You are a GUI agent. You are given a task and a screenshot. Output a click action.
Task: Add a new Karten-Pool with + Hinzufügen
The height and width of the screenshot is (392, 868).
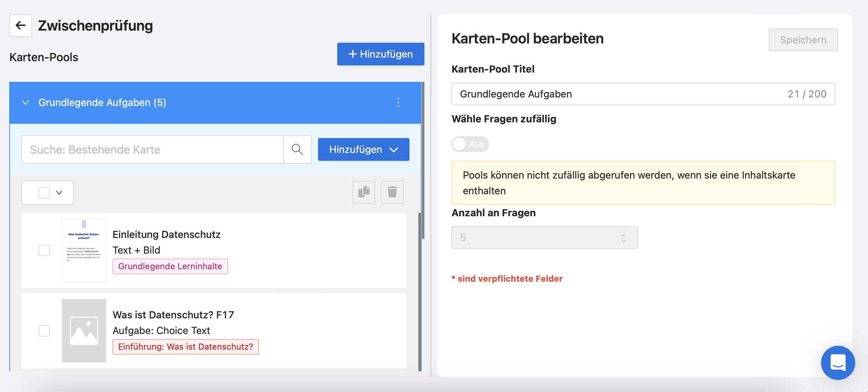tap(381, 54)
